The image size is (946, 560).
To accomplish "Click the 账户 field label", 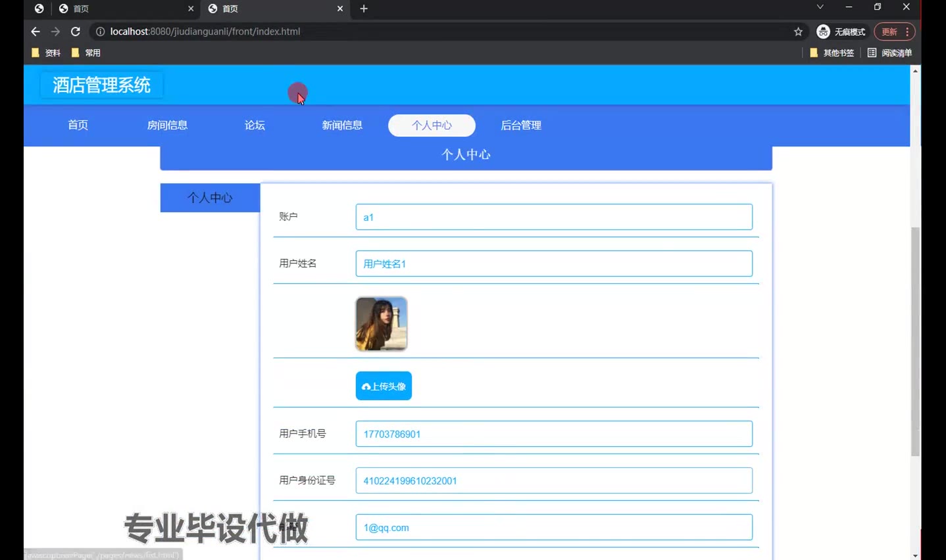I will tap(288, 217).
